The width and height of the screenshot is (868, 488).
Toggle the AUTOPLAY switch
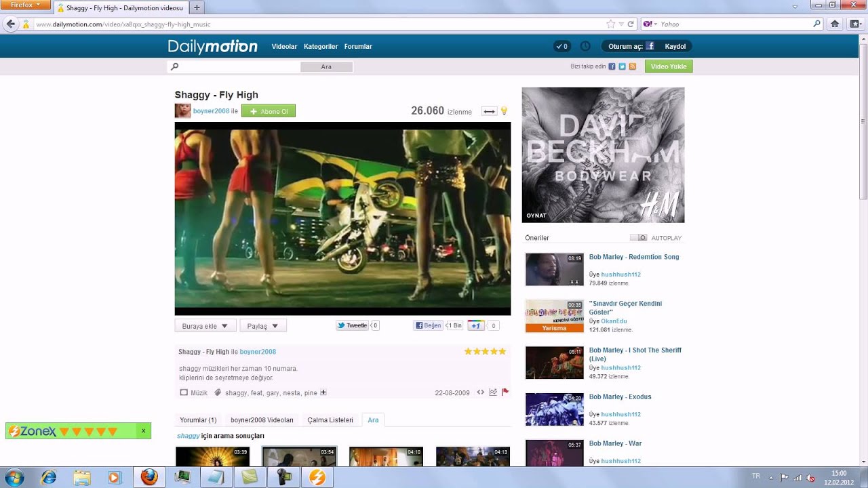click(638, 238)
